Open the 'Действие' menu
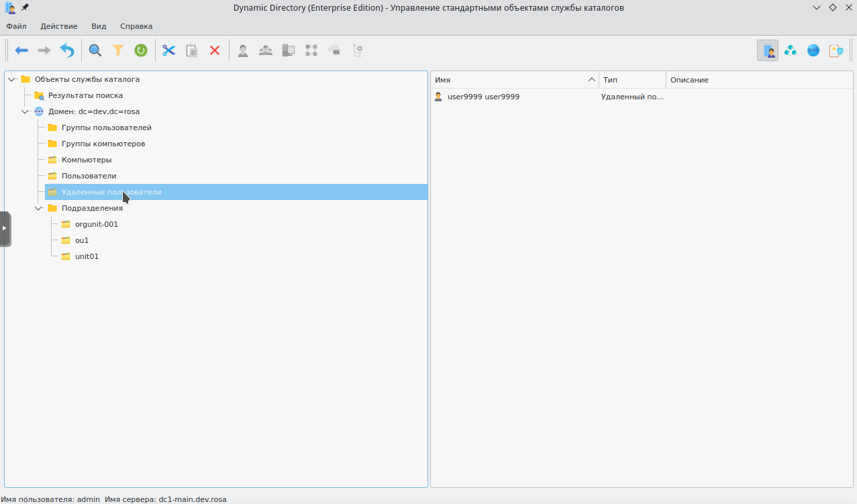Viewport: 857px width, 504px height. 59,26
